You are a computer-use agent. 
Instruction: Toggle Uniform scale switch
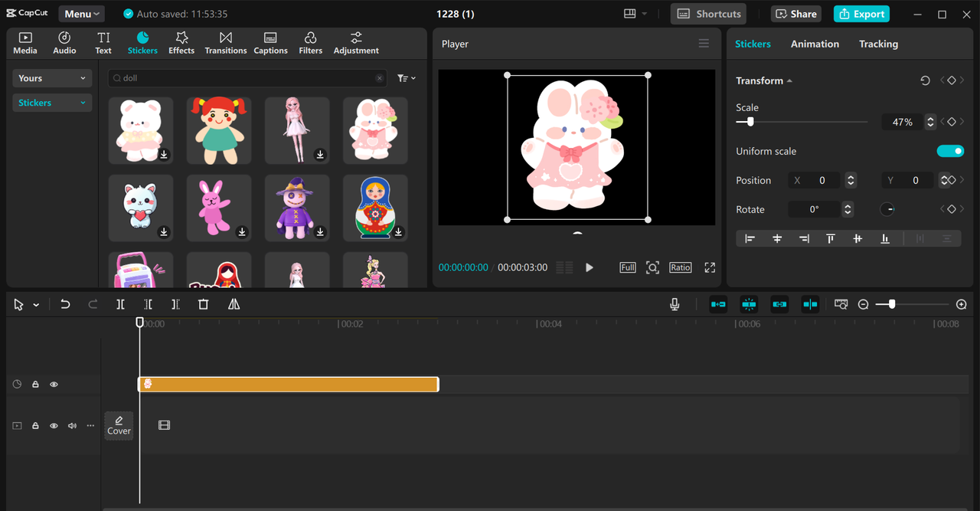pos(950,151)
